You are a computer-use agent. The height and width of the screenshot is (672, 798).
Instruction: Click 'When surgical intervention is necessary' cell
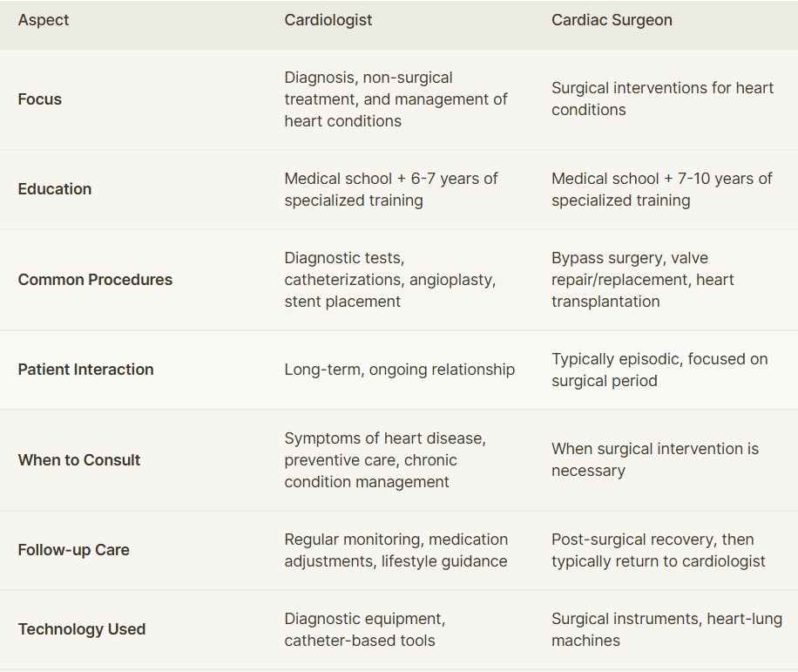tap(655, 459)
